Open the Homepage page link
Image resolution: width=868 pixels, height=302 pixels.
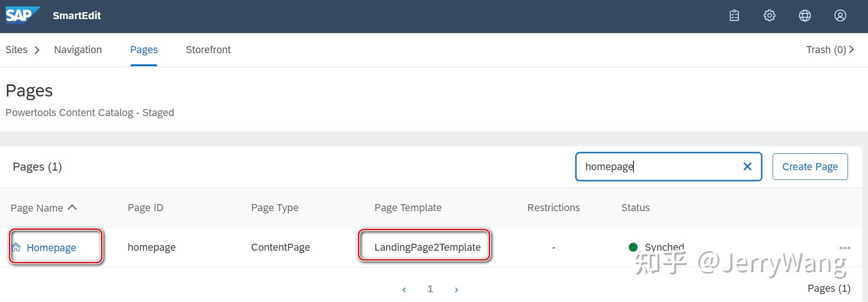(x=51, y=247)
